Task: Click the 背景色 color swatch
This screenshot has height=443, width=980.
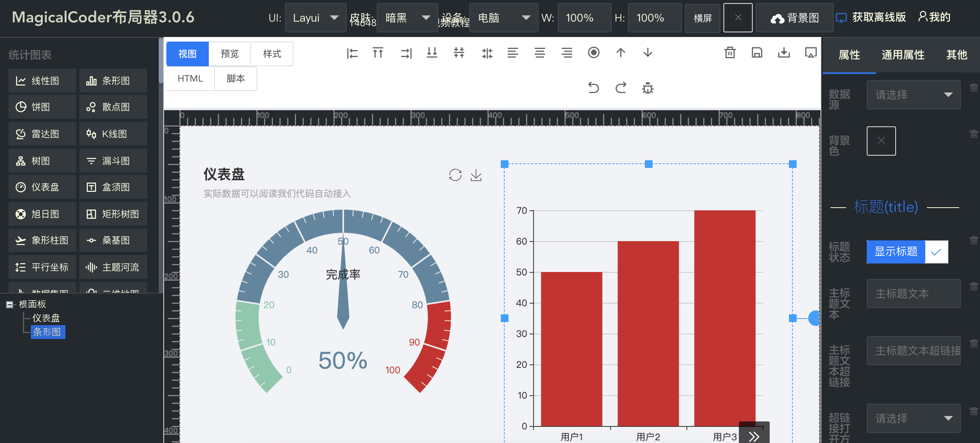Action: (881, 141)
